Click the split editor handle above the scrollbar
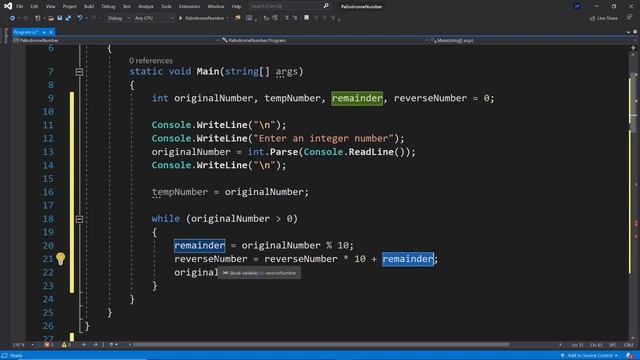Screen dimensions: 640x360 [633, 48]
